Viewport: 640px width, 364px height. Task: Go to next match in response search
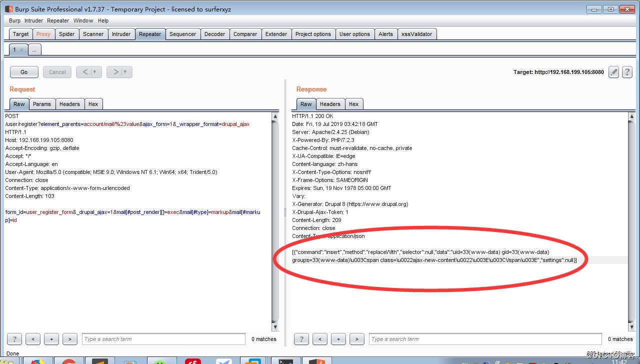(357, 339)
